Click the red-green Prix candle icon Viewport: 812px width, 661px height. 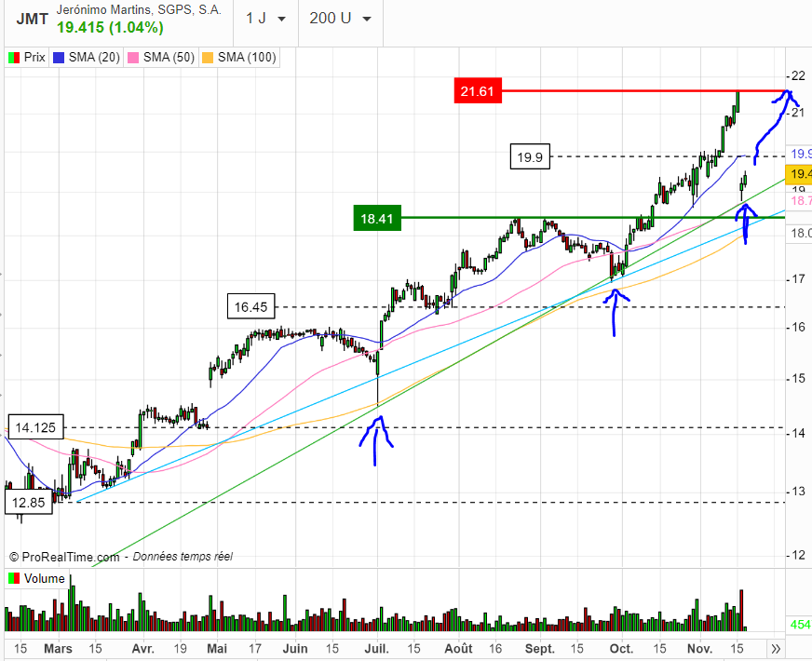pos(14,58)
